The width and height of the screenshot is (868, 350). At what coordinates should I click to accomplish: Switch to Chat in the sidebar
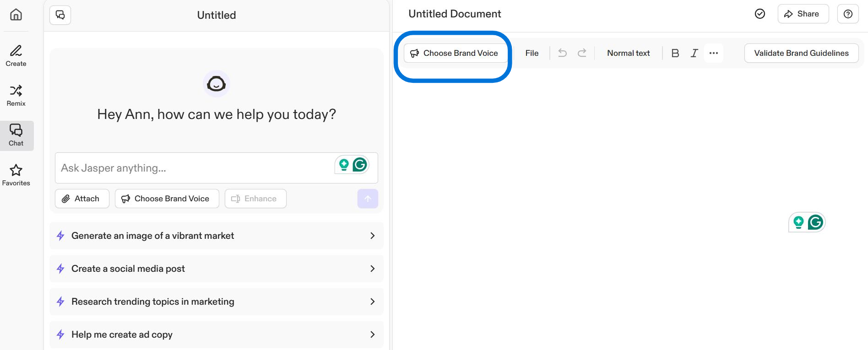click(x=16, y=135)
